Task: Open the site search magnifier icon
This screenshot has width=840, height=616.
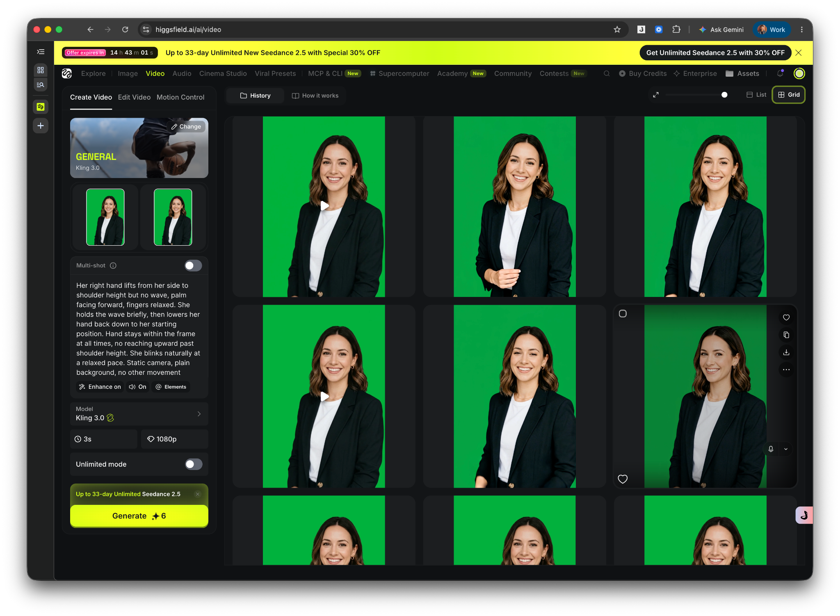Action: coord(607,73)
